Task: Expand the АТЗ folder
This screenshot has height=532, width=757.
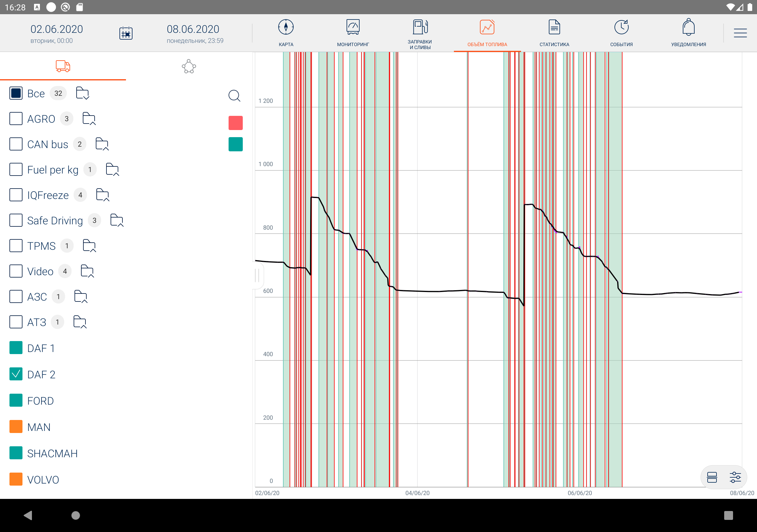Action: click(80, 322)
